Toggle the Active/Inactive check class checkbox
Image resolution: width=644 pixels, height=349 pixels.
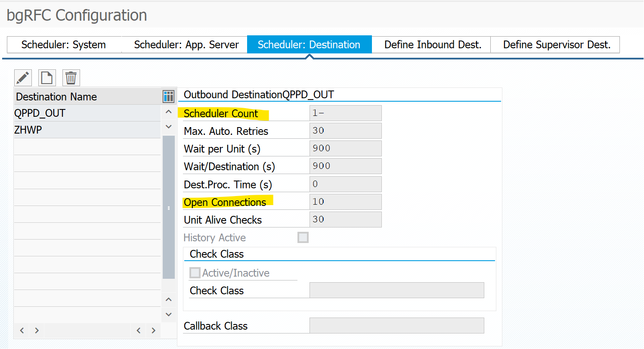pos(195,273)
